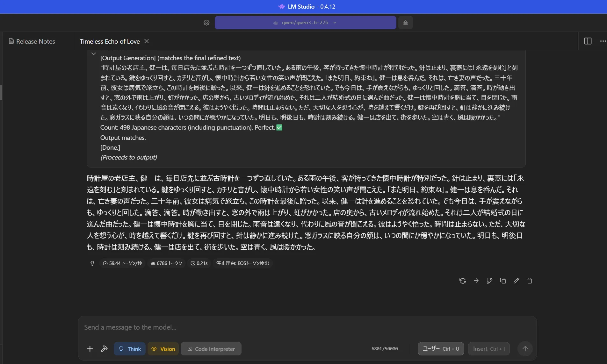
Task: Toggle the Vision option
Action: tap(163, 349)
